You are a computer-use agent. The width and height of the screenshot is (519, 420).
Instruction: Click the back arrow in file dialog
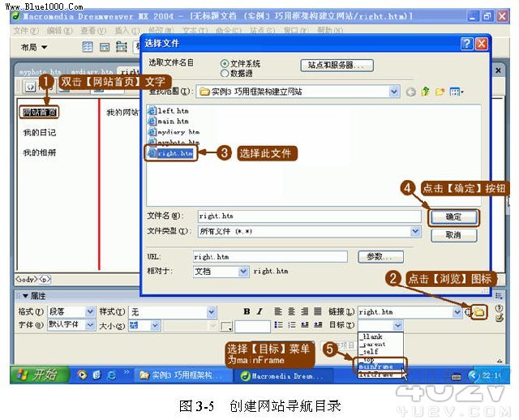pos(410,92)
